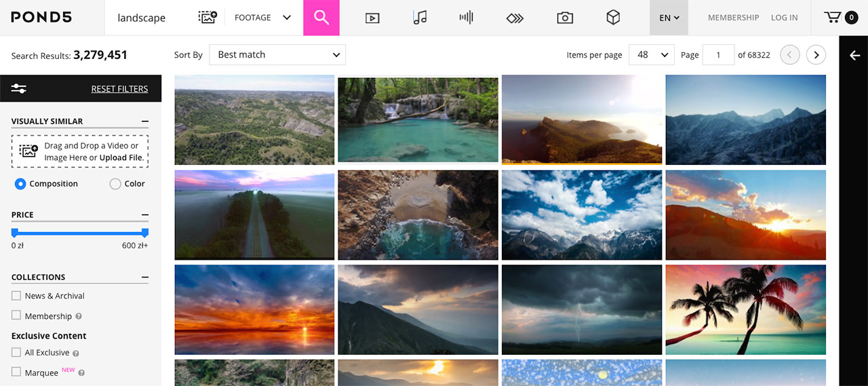
Task: Open the blue layered mountains thumbnail
Action: coord(746,120)
